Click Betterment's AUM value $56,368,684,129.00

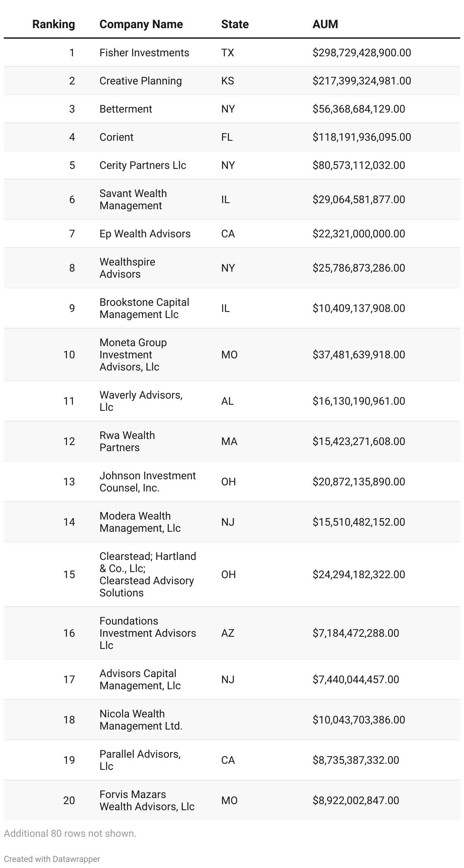(359, 109)
